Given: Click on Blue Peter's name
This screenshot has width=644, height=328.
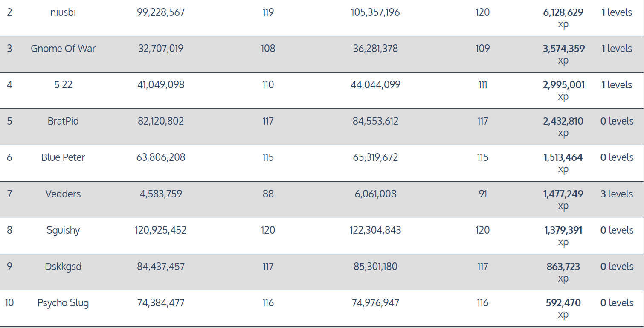Looking at the screenshot, I should pyautogui.click(x=63, y=157).
